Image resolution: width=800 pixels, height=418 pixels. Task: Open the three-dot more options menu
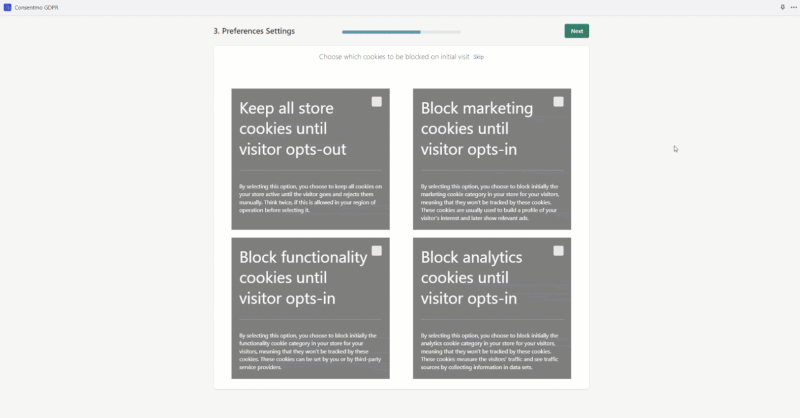pyautogui.click(x=793, y=7)
